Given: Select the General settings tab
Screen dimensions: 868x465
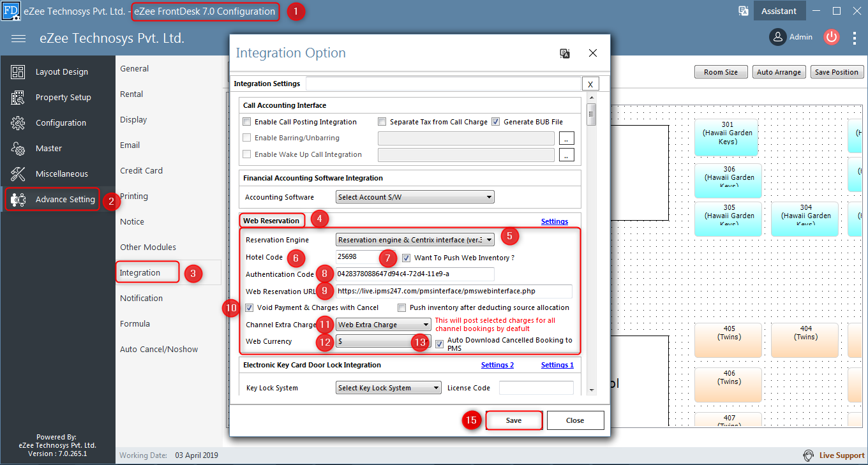Looking at the screenshot, I should (x=135, y=69).
